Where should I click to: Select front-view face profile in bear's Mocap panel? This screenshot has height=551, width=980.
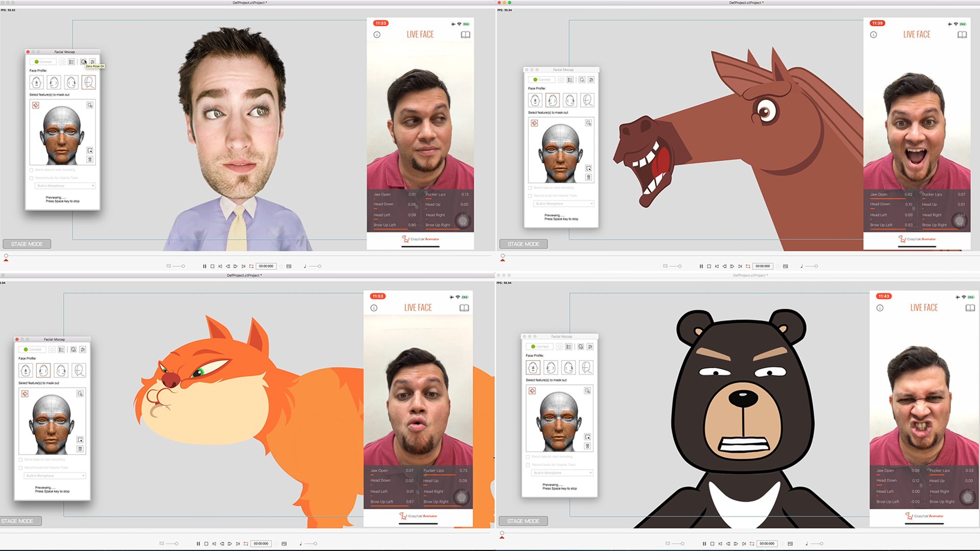[533, 367]
